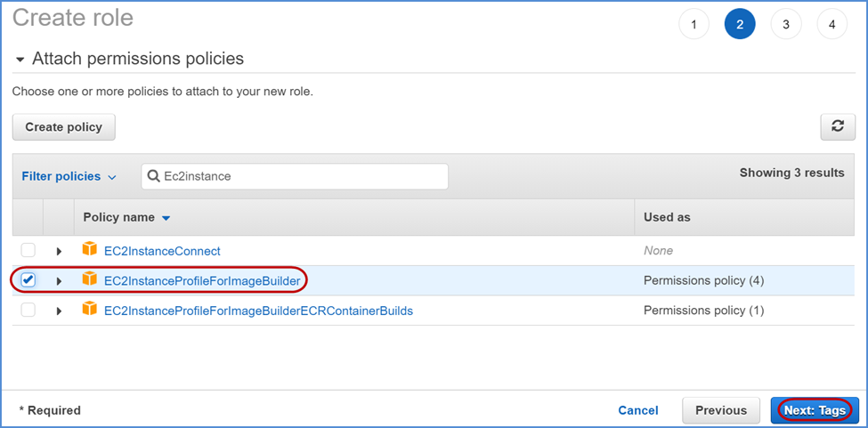Cancel the role creation
868x428 pixels.
[x=638, y=410]
